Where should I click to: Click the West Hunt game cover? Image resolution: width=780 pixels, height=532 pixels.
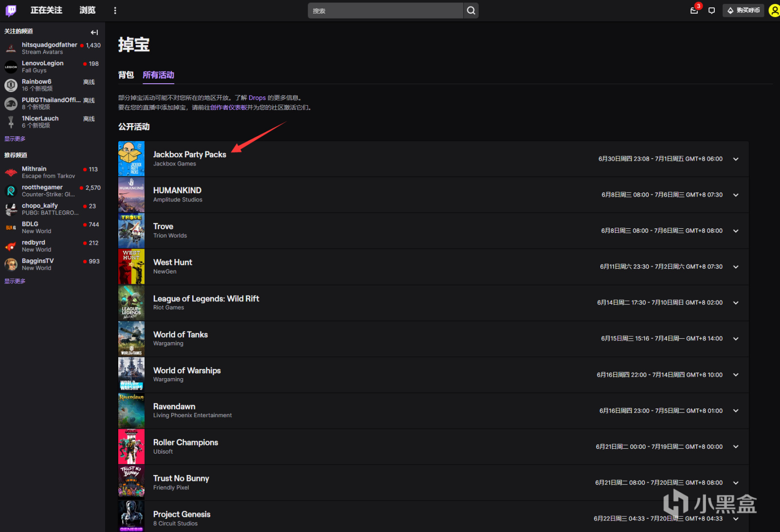(131, 267)
